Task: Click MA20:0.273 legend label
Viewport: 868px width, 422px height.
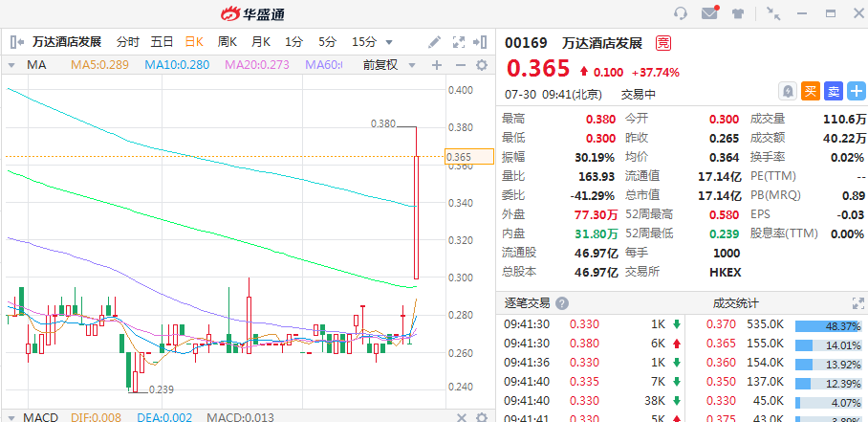Action: (257, 65)
